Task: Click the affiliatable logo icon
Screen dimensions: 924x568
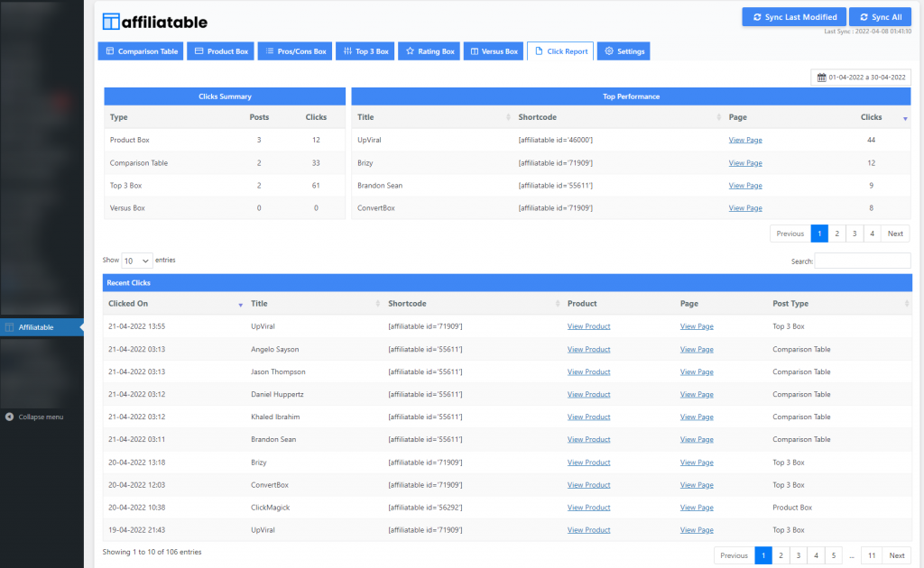Action: click(x=111, y=22)
